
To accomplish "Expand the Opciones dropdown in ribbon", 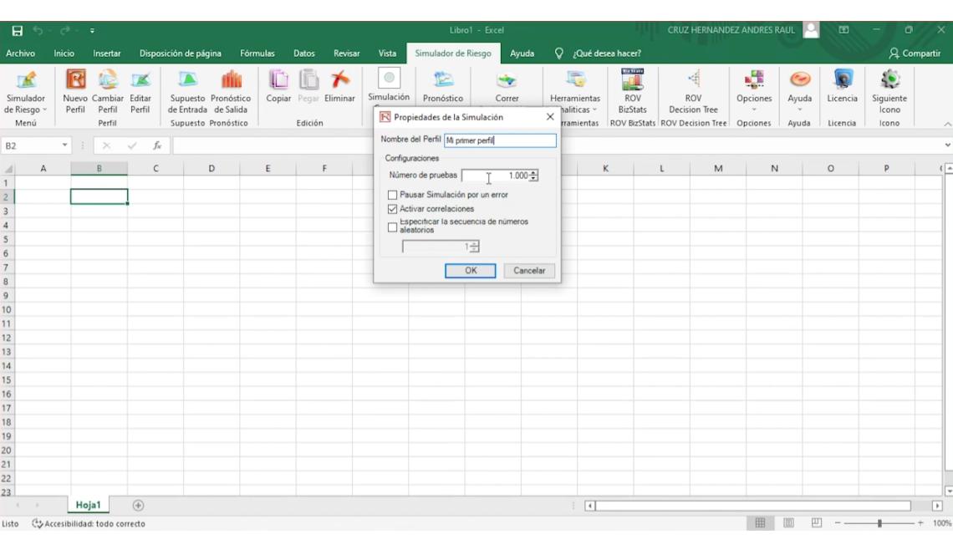I will (x=754, y=110).
